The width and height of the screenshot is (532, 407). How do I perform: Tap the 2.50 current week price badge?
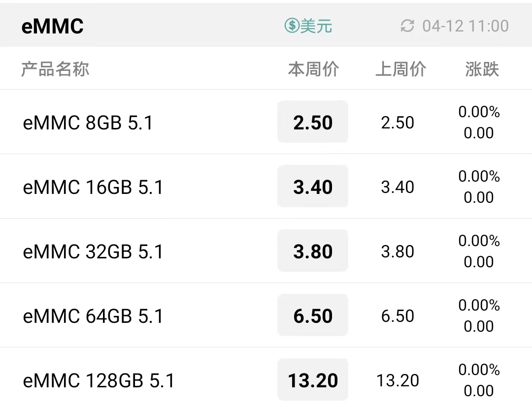click(x=313, y=122)
